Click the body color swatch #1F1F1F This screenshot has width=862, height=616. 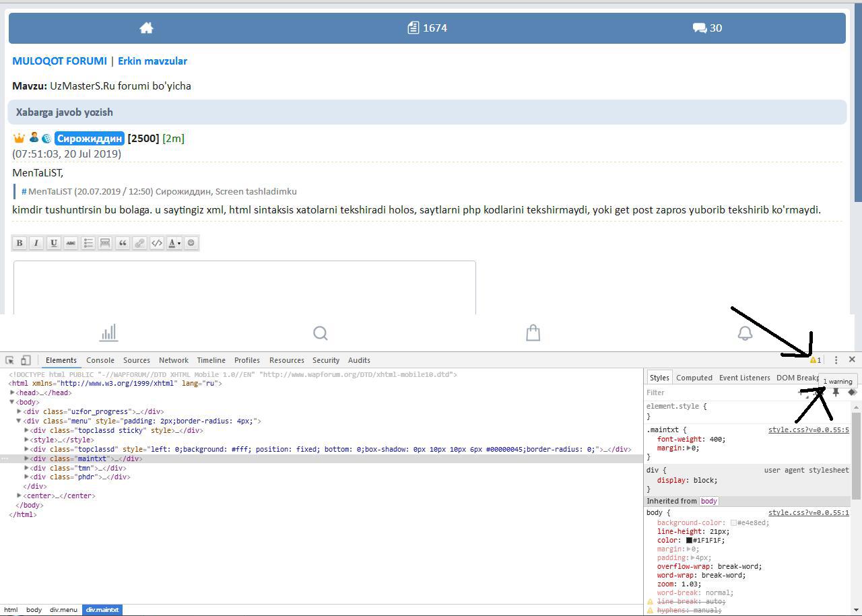(x=690, y=540)
